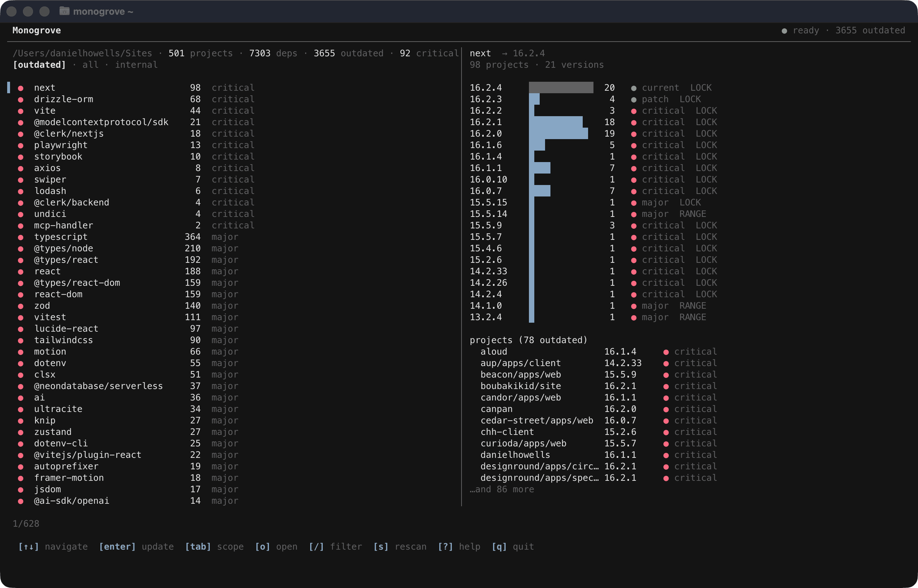Click the critical dot on the canpan project row
918x588 pixels.
pos(666,409)
